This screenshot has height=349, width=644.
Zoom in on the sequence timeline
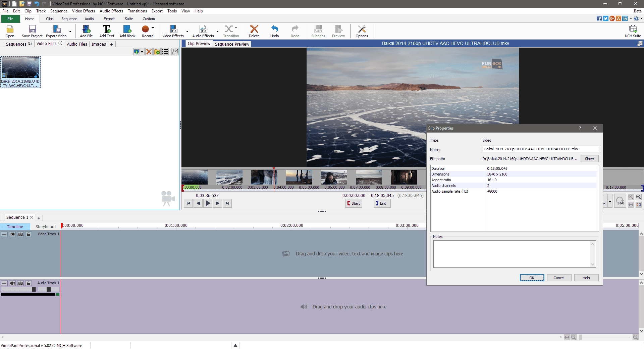(636, 337)
